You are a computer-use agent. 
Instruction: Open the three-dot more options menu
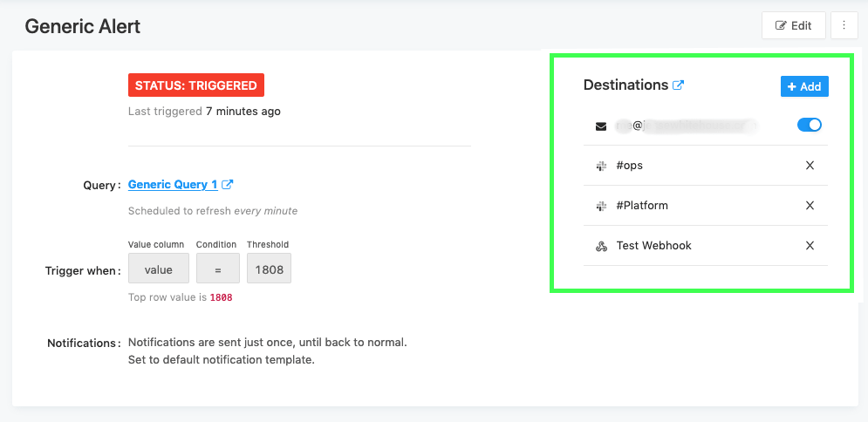tap(844, 26)
